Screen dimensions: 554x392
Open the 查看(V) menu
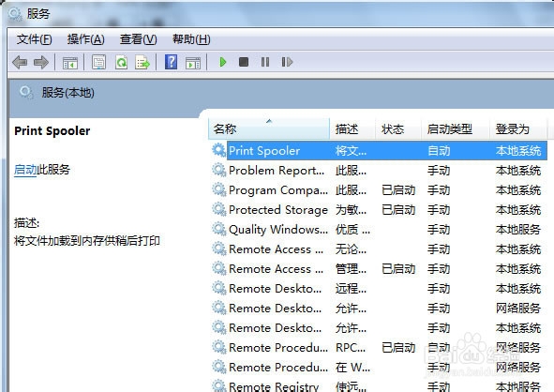(138, 39)
